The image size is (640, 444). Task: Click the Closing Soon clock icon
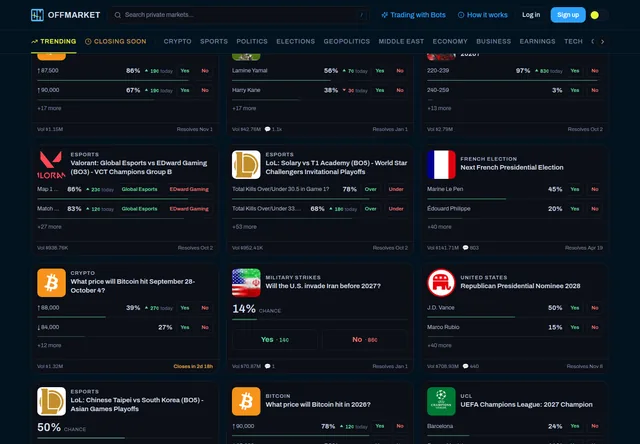88,42
